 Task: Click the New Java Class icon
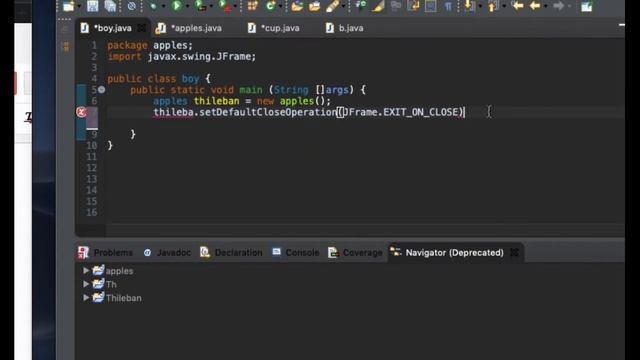click(270, 6)
